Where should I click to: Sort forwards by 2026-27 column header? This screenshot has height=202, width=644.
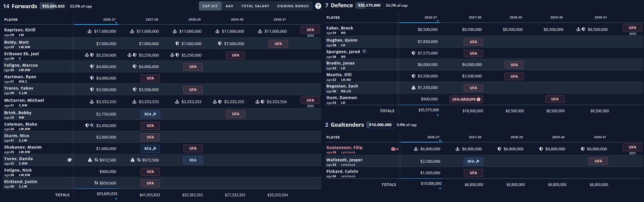[x=109, y=19]
